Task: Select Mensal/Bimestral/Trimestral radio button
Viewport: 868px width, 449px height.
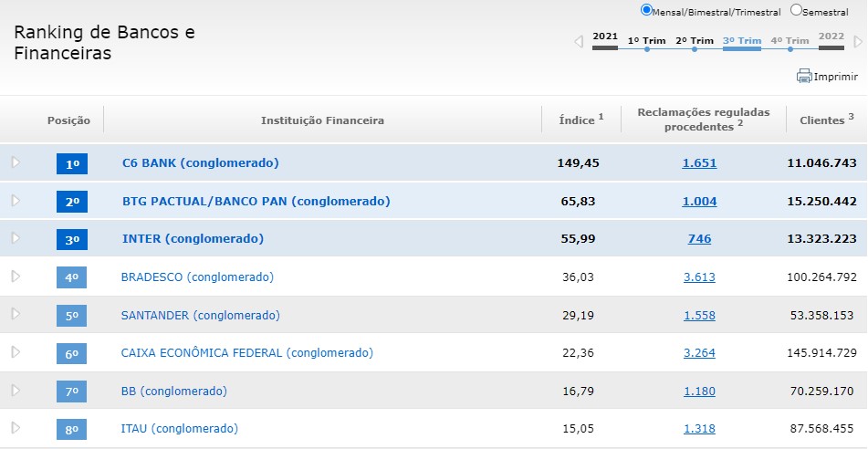Action: (647, 10)
